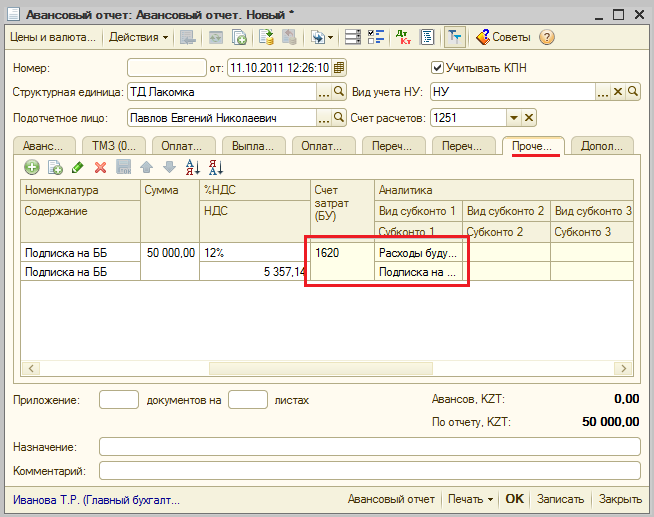Open the help question mark icon
The width and height of the screenshot is (654, 517).
click(546, 37)
